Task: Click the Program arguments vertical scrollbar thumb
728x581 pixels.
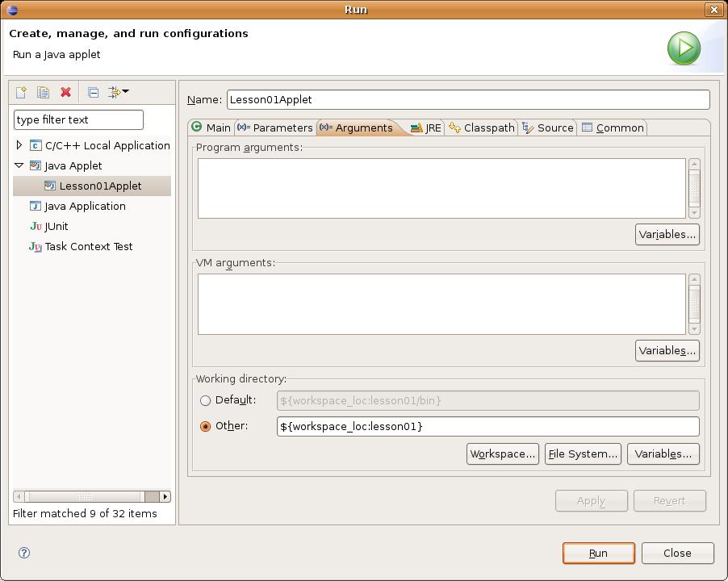Action: 695,188
